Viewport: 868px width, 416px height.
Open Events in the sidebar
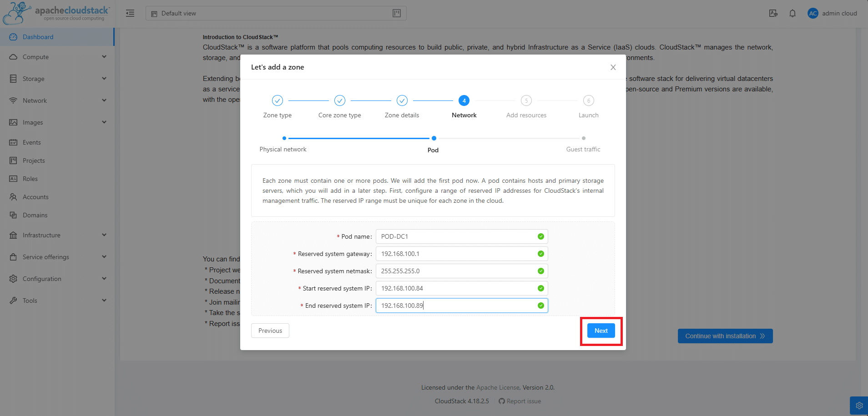(x=57, y=142)
